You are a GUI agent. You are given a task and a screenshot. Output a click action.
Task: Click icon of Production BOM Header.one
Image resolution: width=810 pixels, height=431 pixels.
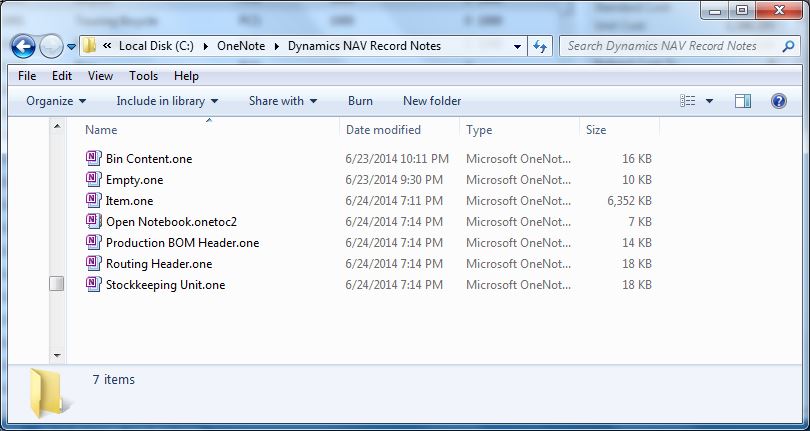pos(94,242)
